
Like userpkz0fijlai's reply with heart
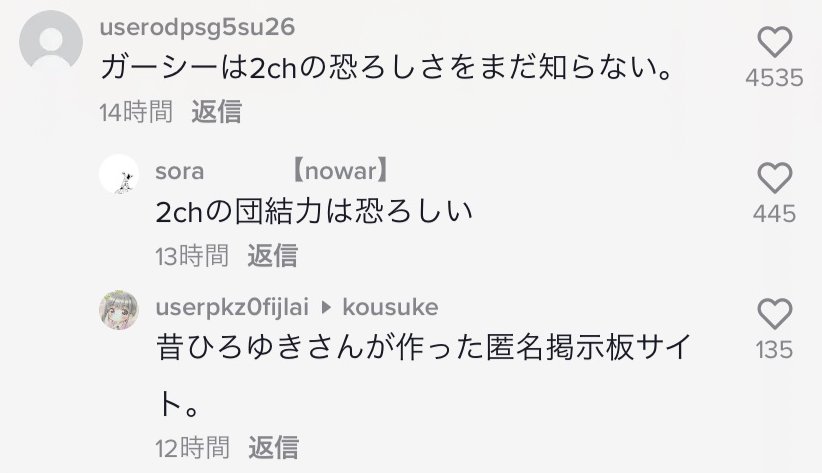point(775,314)
